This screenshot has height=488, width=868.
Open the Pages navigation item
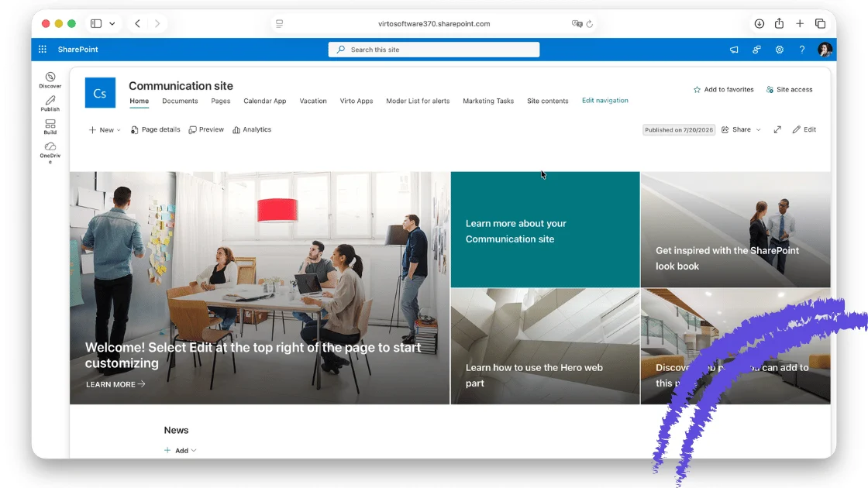220,101
